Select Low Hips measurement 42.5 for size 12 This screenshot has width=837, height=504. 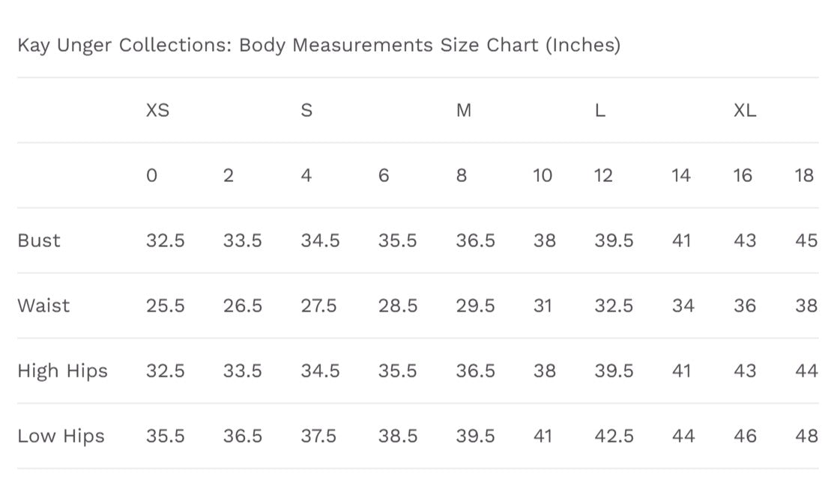coord(614,437)
